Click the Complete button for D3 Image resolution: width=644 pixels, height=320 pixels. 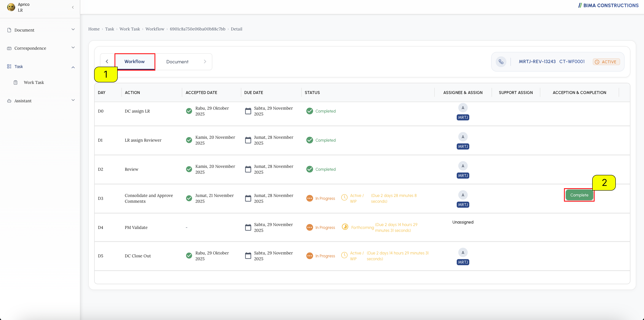click(579, 195)
